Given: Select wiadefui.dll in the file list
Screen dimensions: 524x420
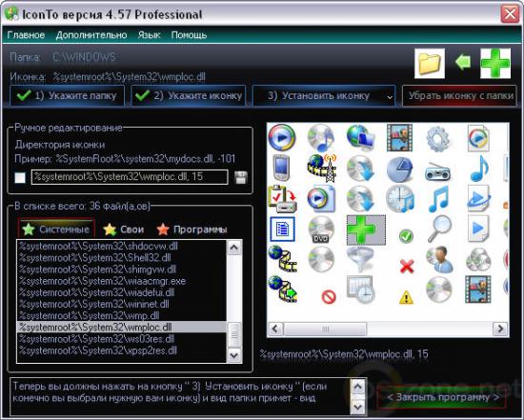Looking at the screenshot, I should [x=122, y=292].
